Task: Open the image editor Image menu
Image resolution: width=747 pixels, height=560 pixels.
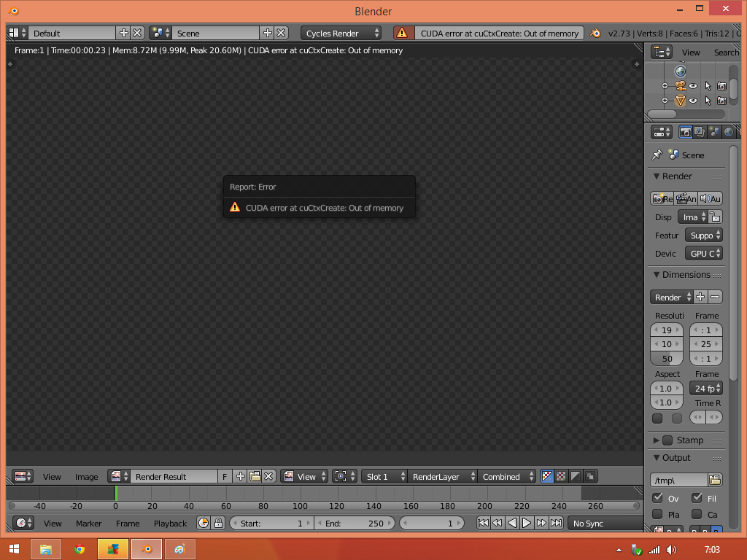Action: click(86, 477)
